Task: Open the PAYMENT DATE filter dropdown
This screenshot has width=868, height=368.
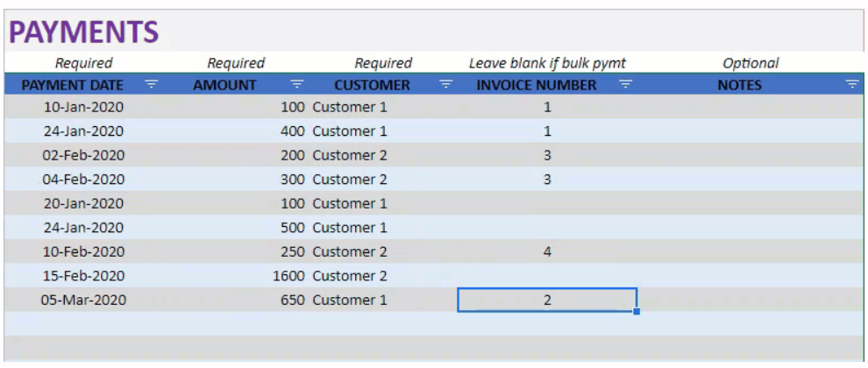Action: pos(151,84)
